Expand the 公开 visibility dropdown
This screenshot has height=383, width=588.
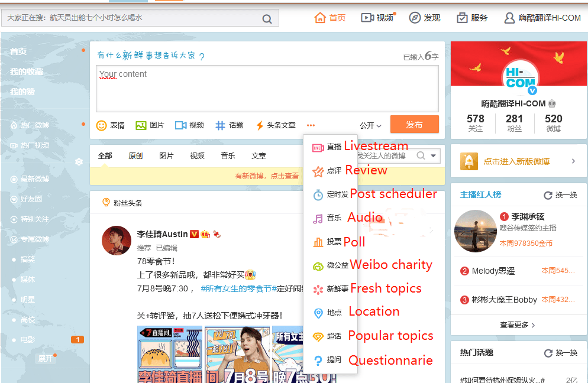(371, 126)
